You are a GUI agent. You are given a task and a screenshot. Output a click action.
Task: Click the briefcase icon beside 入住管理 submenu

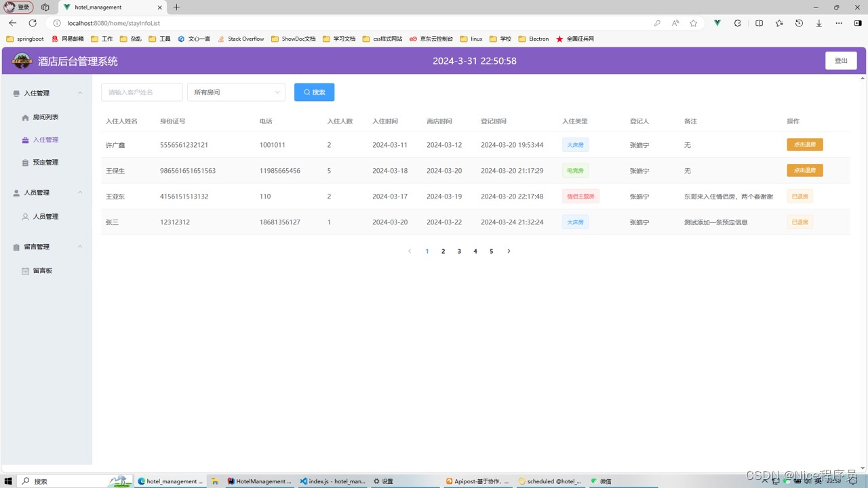click(26, 140)
